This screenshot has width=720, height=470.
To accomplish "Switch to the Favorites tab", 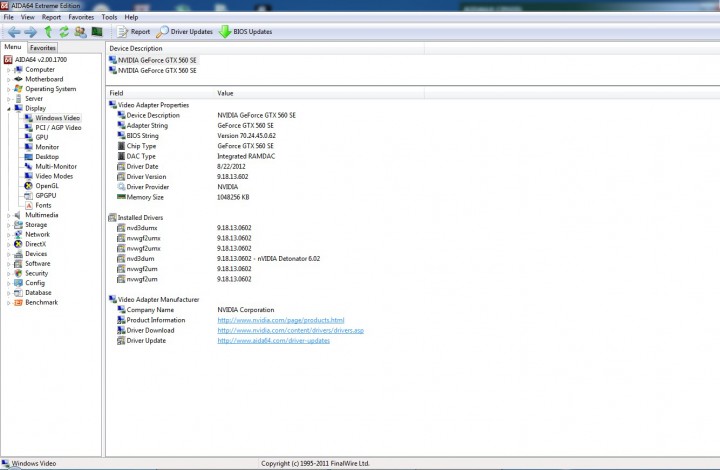I will [x=43, y=48].
